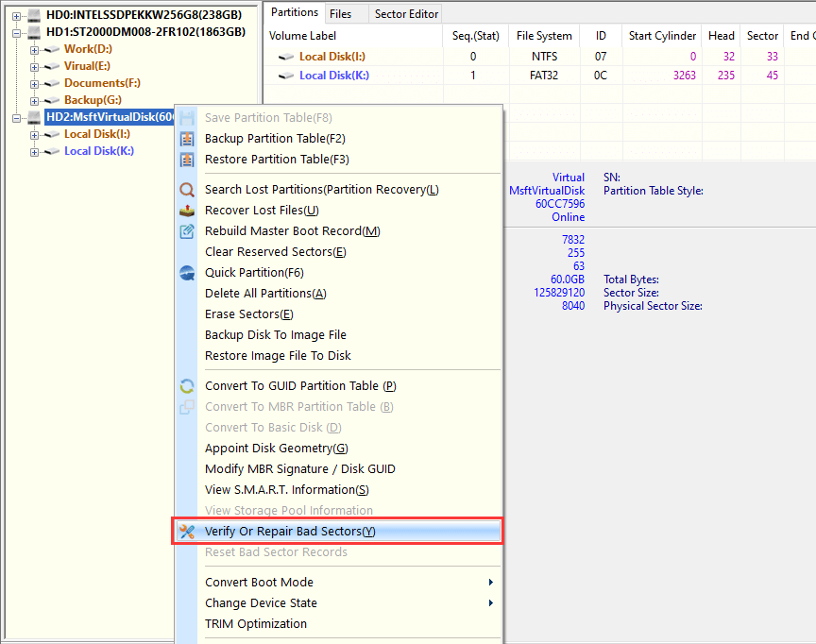
Task: Open the Files tab
Action: [x=340, y=14]
